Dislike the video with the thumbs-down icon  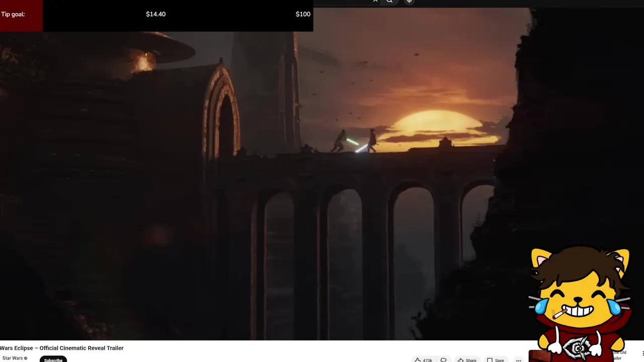[443, 360]
